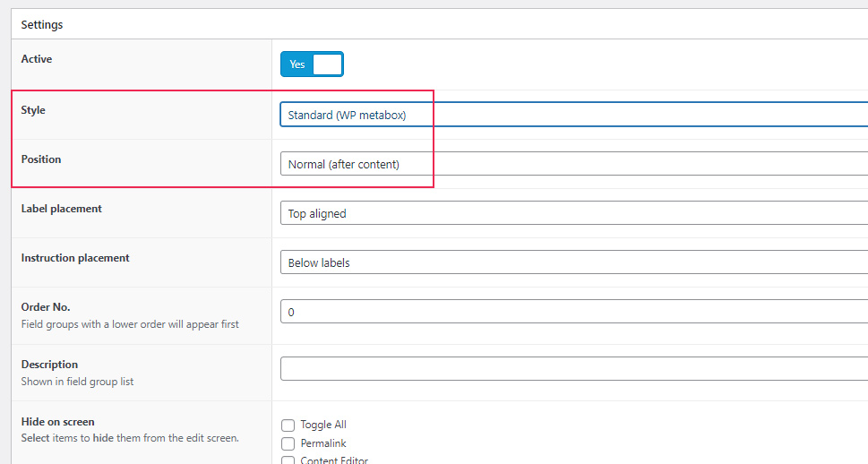Image resolution: width=868 pixels, height=464 pixels.
Task: Click the Position field label
Action: tap(41, 159)
